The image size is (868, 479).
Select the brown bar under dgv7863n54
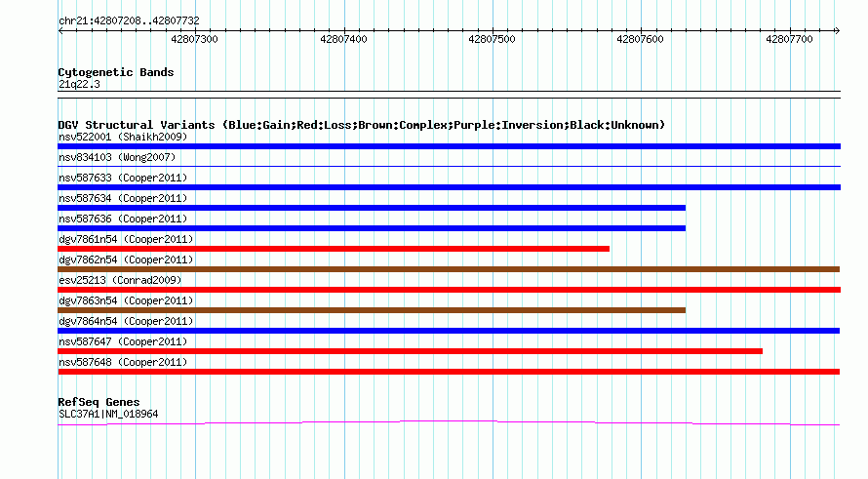click(x=372, y=310)
